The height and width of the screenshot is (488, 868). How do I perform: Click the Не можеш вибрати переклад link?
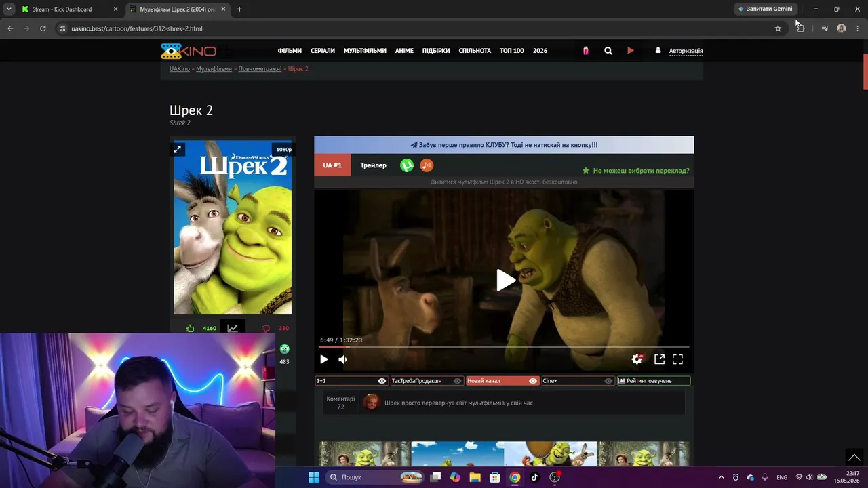pos(636,171)
